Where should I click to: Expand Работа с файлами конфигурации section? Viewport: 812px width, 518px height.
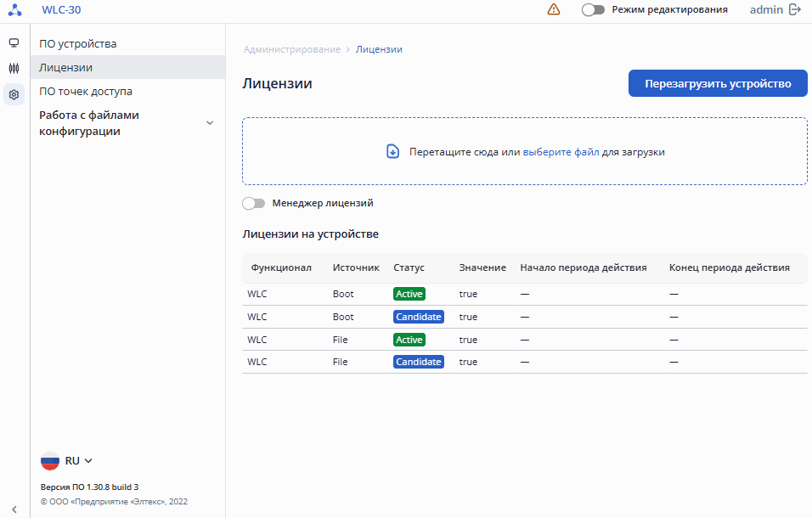(210, 123)
